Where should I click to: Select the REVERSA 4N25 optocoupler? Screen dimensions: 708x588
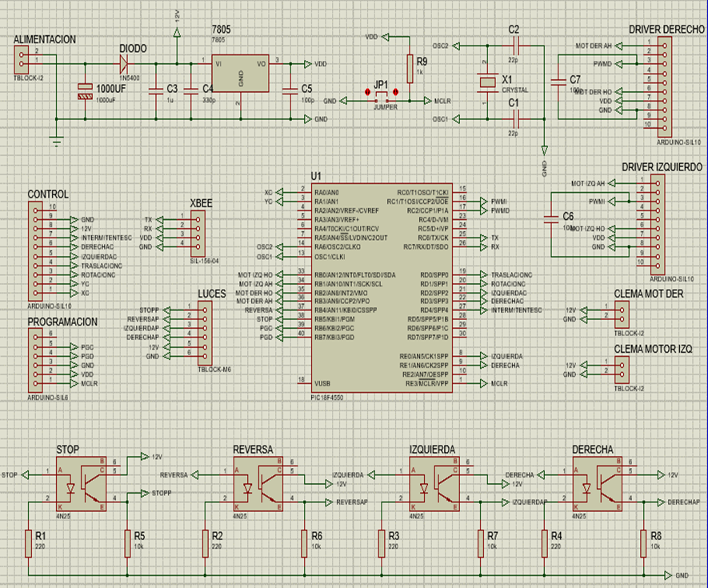tap(258, 485)
